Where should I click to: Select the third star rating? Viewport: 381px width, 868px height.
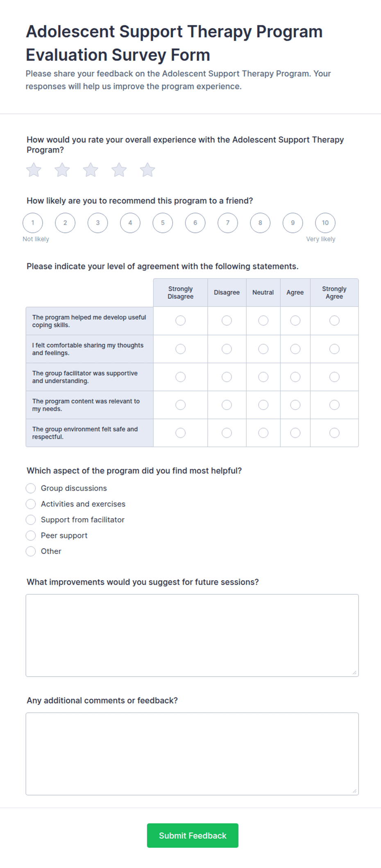point(91,170)
